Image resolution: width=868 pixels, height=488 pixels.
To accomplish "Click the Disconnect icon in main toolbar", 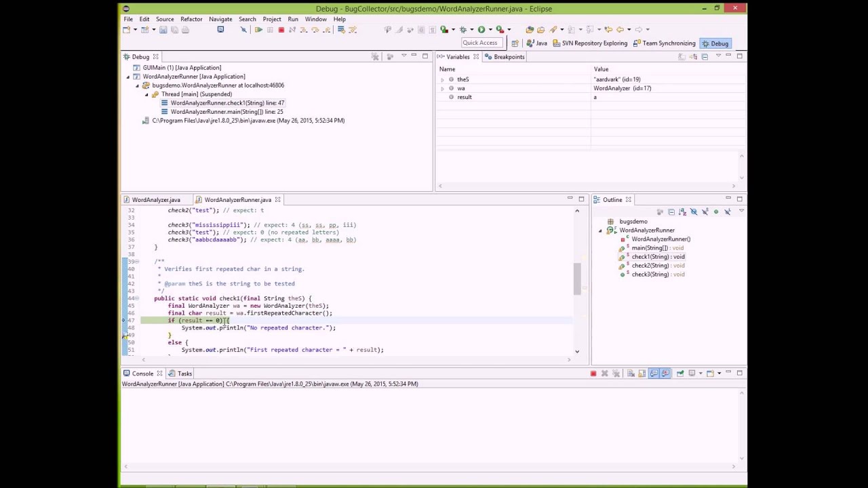I will [x=292, y=29].
